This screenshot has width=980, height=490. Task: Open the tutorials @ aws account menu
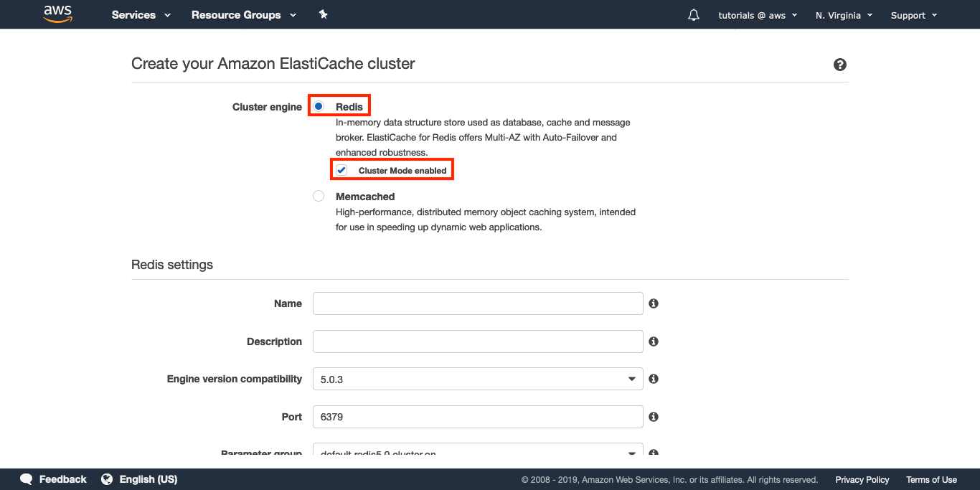(757, 15)
